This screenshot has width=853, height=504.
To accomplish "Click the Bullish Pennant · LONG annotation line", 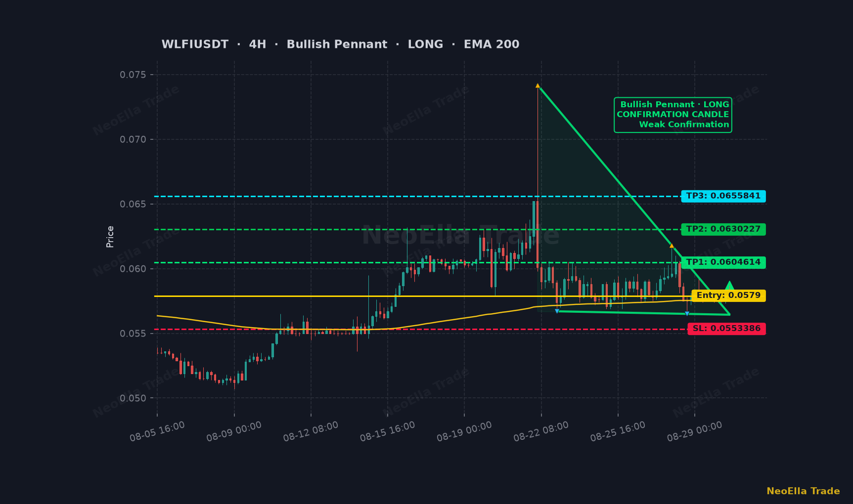I will pyautogui.click(x=674, y=105).
